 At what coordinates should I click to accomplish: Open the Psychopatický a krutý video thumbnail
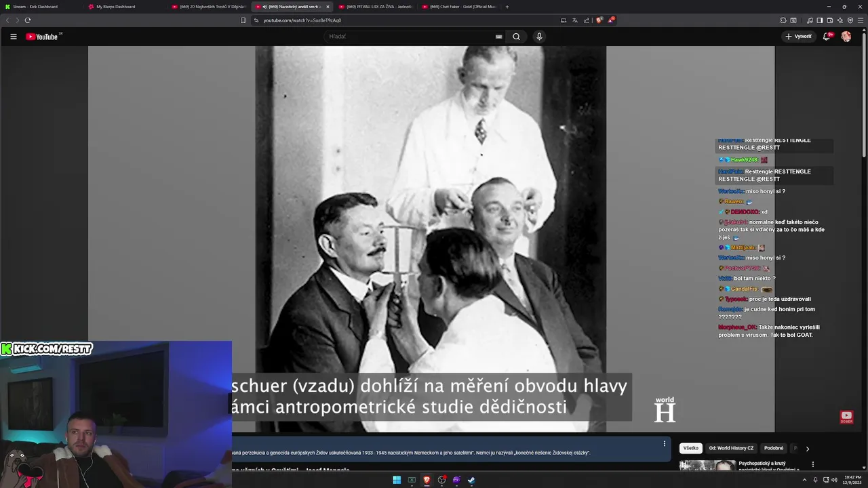click(x=707, y=465)
